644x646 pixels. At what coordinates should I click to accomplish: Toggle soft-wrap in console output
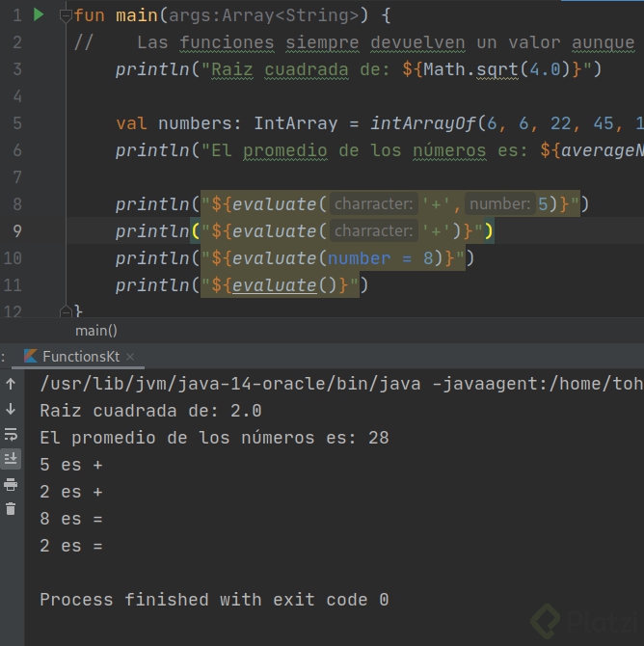point(11,434)
